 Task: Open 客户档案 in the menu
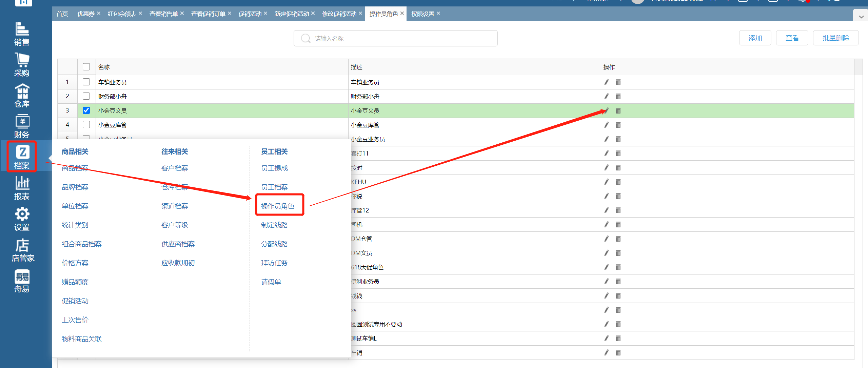coord(175,168)
